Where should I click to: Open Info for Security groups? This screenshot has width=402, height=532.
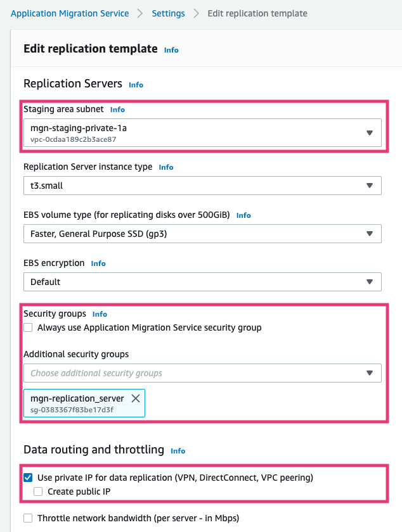pos(100,313)
